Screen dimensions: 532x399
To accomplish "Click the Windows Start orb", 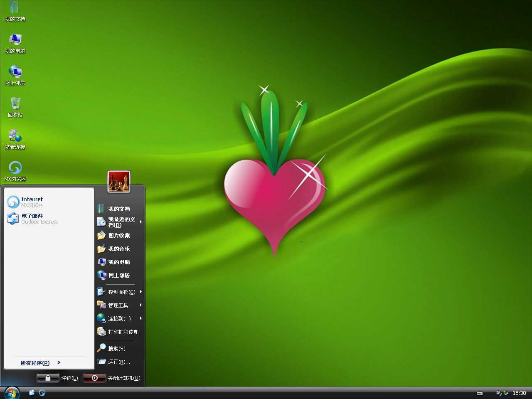I will 12,392.
